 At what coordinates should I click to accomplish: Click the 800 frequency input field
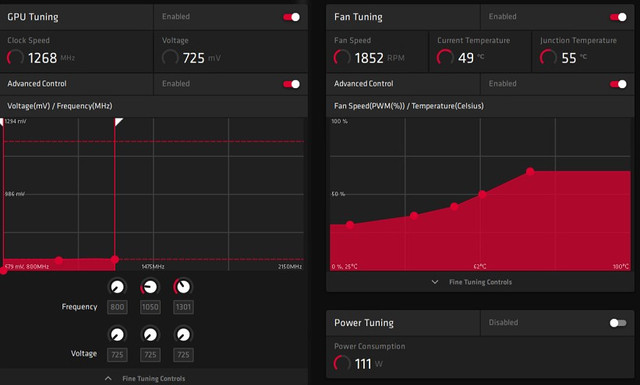coord(117,307)
